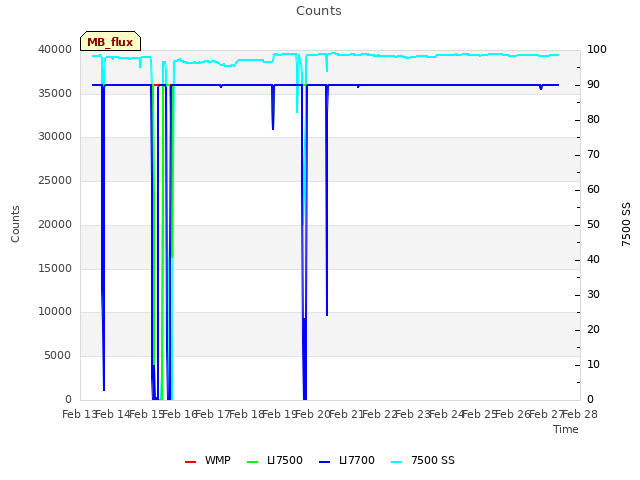Screen dimensions: 640x480
Task: Click the 10000 left axis tick label
Action: [x=55, y=312]
